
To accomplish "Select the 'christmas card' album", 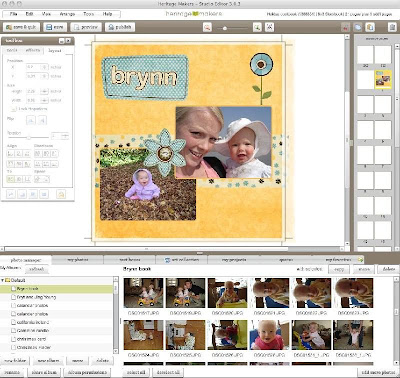I will click(31, 339).
